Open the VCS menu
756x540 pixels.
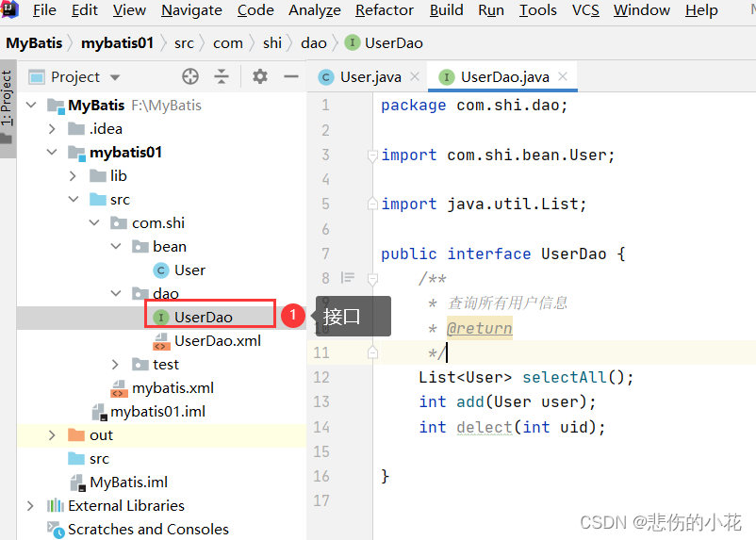point(585,10)
